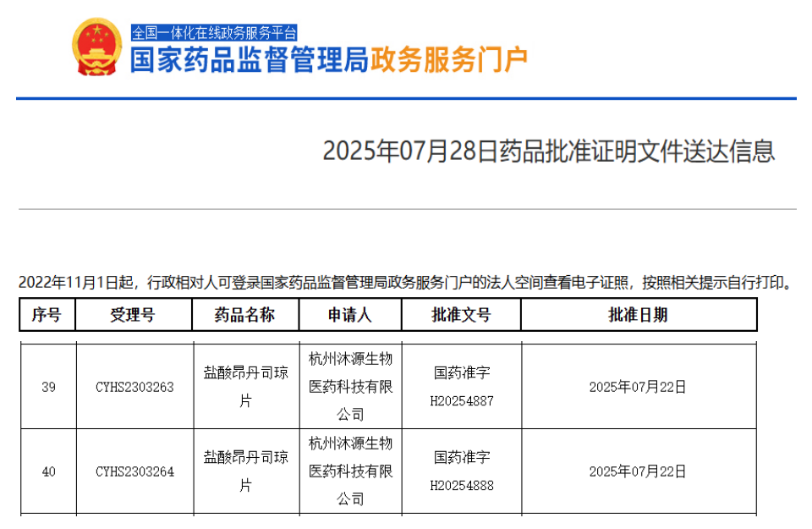812x529 pixels.
Task: Click approval date 2025年07月22日 in row 39
Action: coord(638,387)
